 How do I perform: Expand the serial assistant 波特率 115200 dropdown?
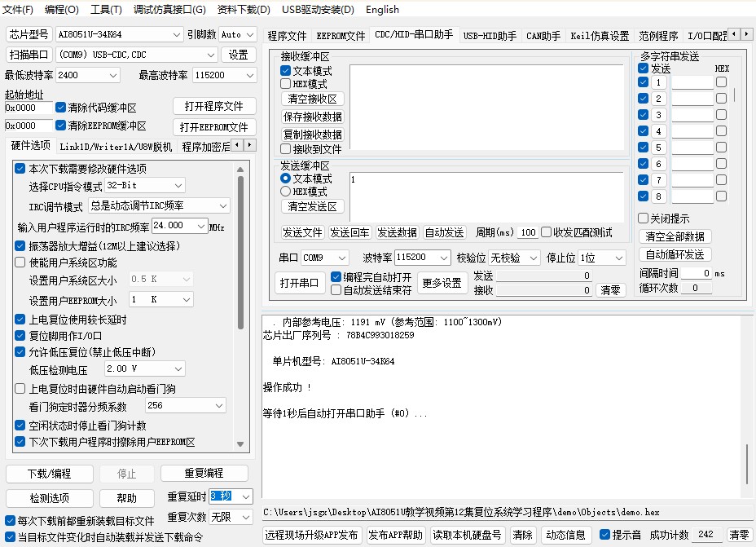click(x=444, y=258)
